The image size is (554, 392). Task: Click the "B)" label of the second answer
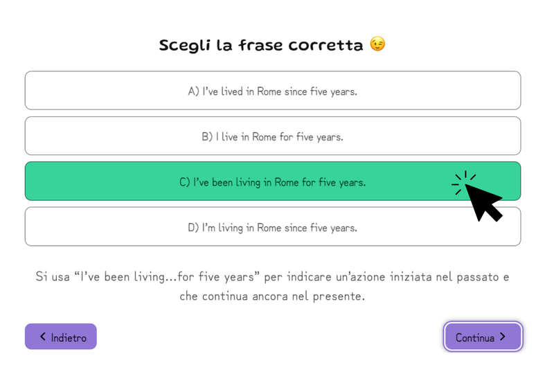tap(207, 136)
